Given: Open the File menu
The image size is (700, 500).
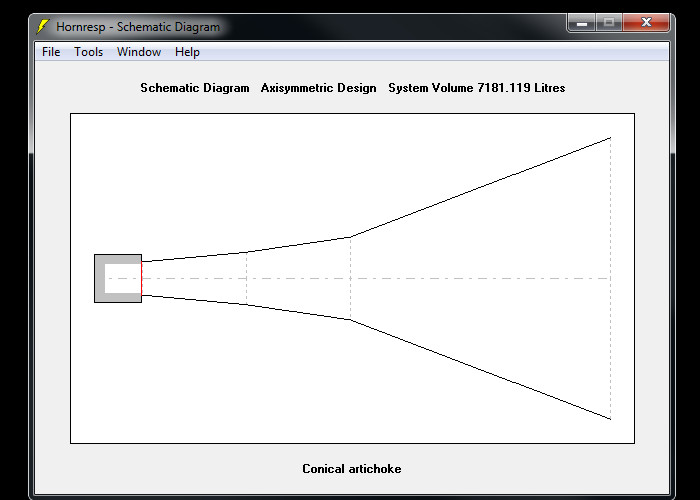Looking at the screenshot, I should pos(51,52).
